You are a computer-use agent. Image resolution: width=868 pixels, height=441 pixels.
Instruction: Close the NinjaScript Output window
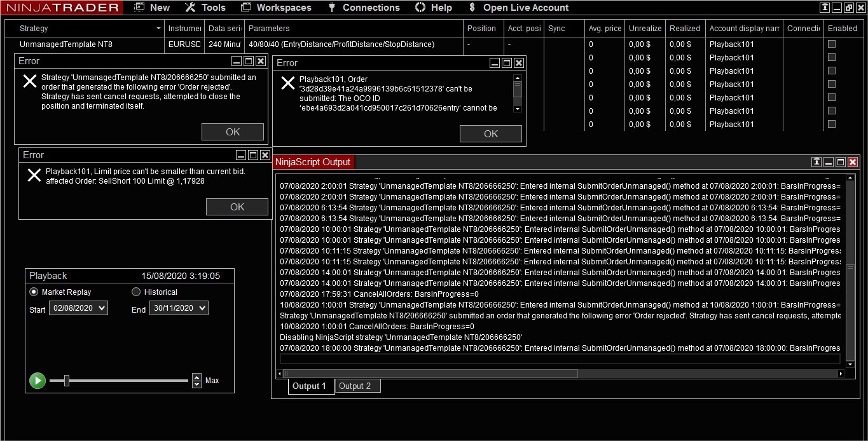[x=853, y=162]
